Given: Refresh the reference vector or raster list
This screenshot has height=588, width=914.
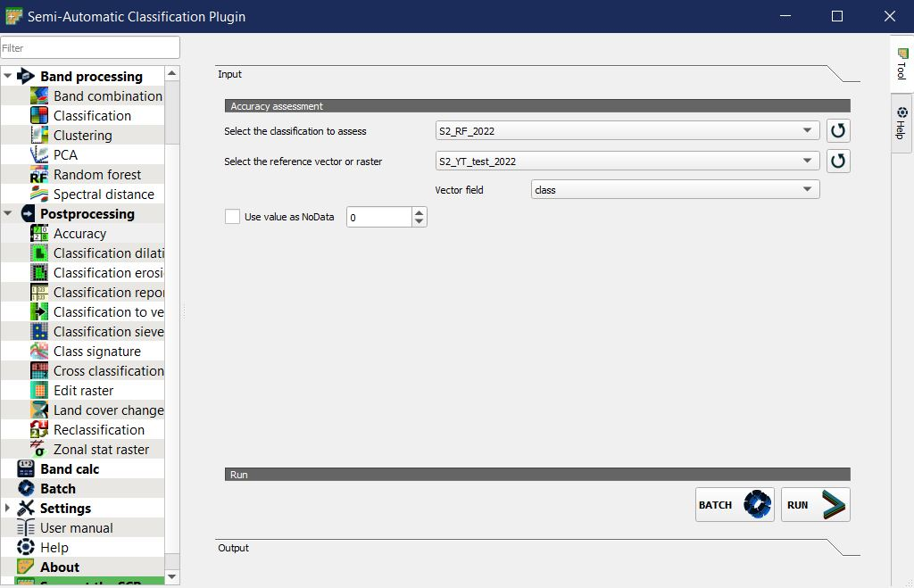Looking at the screenshot, I should click(838, 161).
